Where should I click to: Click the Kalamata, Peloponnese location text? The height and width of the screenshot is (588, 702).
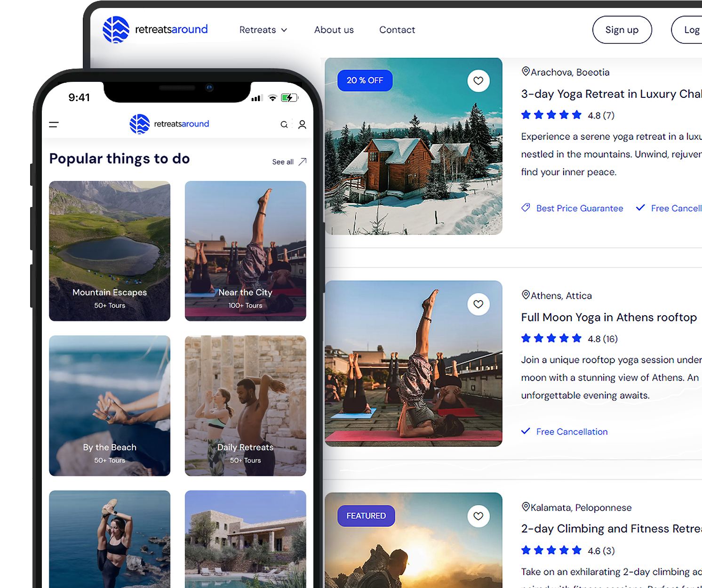coord(581,508)
